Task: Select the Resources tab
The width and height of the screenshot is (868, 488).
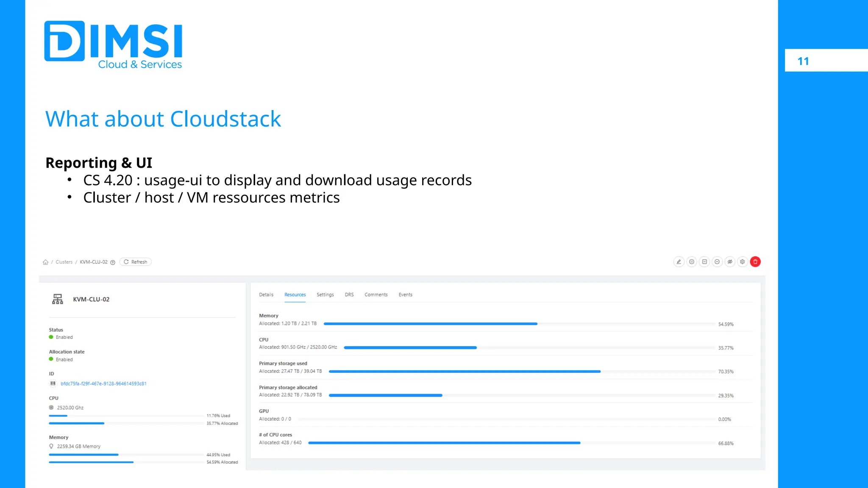Action: click(295, 295)
